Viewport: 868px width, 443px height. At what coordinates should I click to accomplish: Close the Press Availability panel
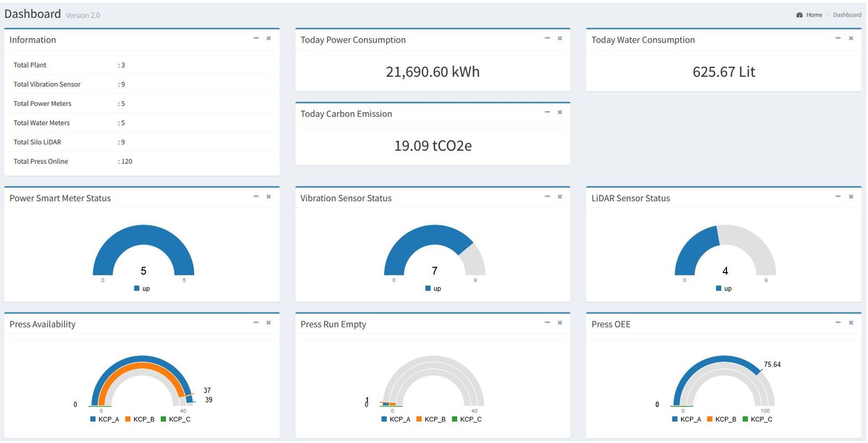(x=269, y=322)
